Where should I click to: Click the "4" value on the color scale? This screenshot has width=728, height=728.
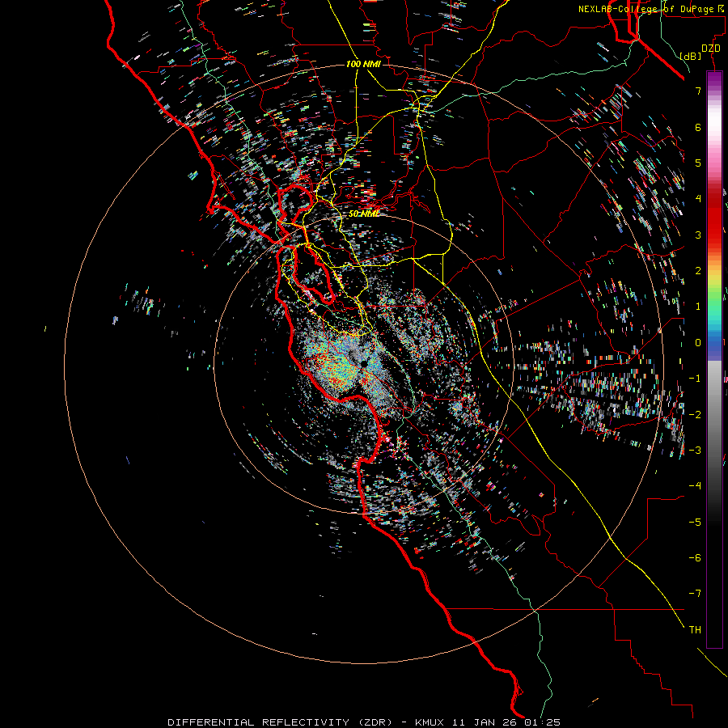click(698, 199)
